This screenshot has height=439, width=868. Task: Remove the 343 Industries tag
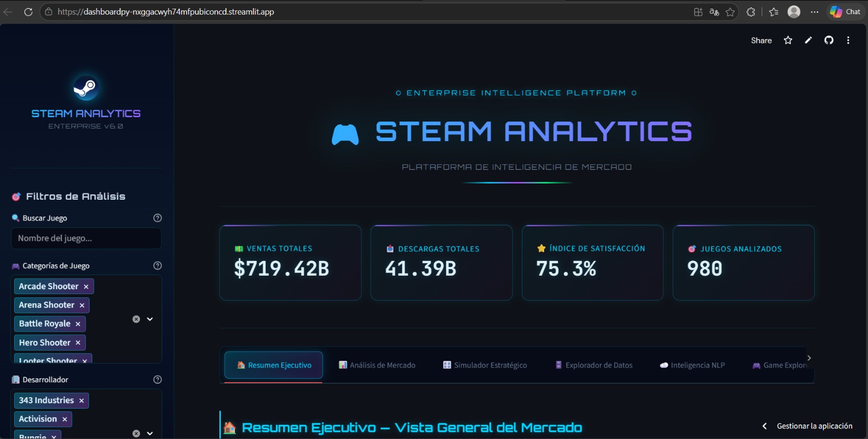coord(81,401)
